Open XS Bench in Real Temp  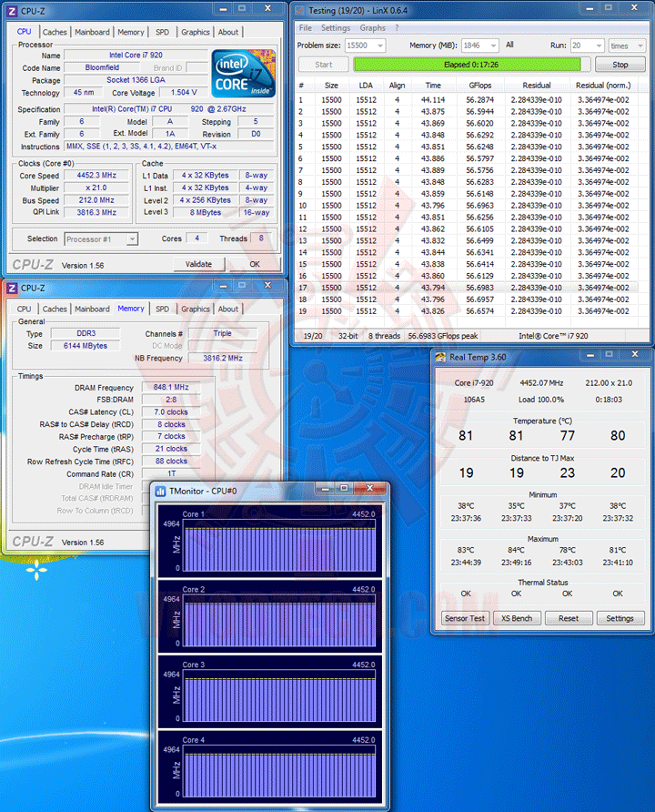517,618
